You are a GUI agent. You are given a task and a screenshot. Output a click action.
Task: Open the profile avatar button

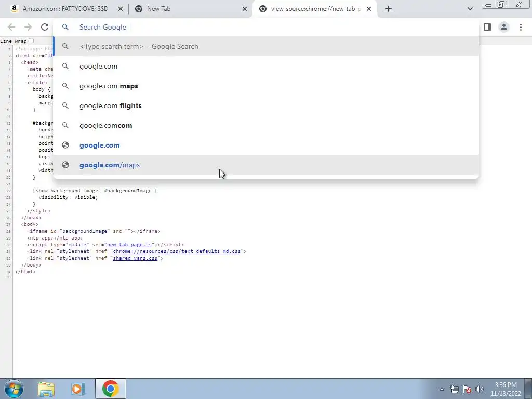pos(504,27)
